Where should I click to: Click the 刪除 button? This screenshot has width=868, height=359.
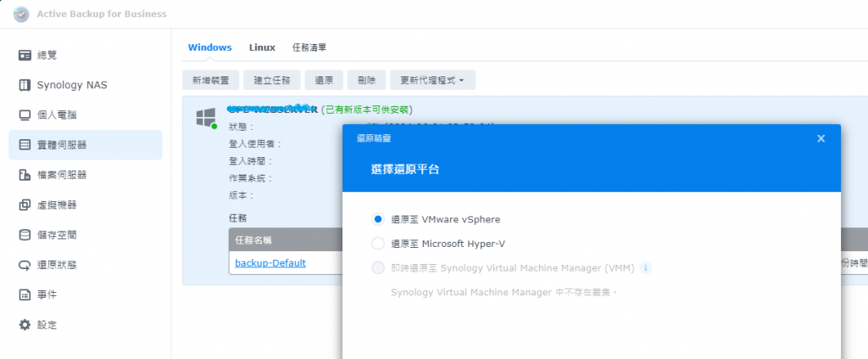(x=366, y=81)
